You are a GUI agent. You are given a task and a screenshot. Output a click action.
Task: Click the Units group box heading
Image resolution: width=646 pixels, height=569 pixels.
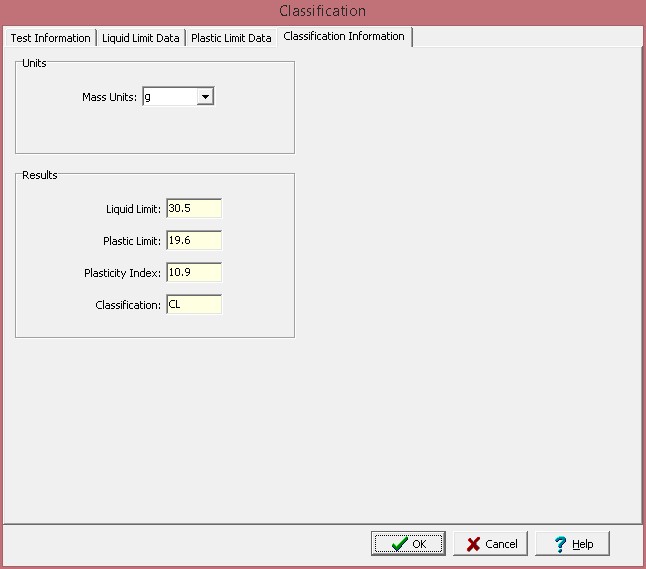pyautogui.click(x=34, y=63)
